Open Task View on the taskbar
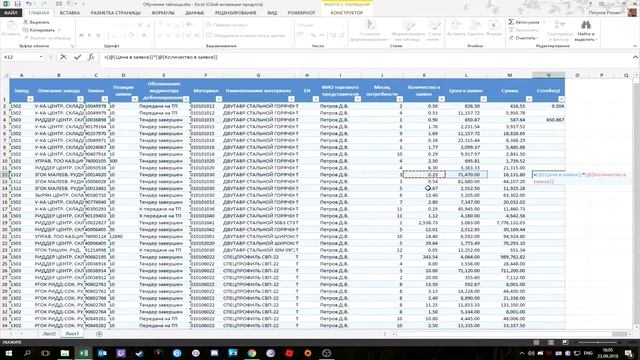This screenshot has height=360, width=640. 45,353
